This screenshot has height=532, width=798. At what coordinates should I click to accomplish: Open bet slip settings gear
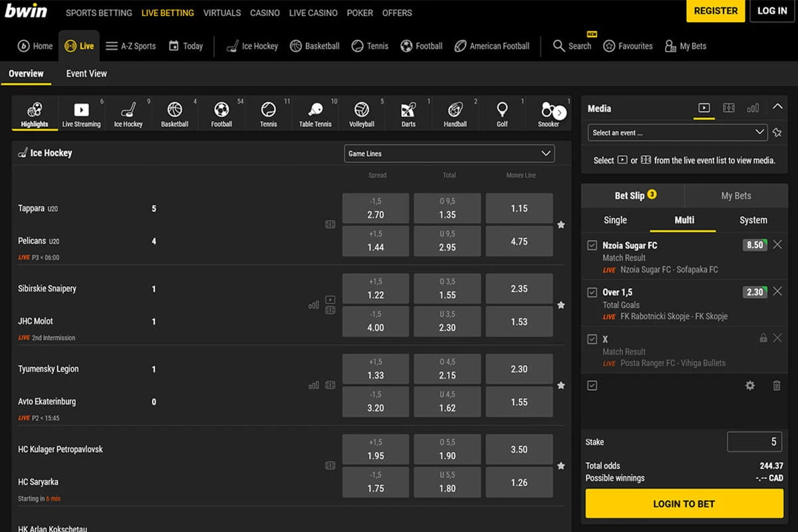(750, 385)
